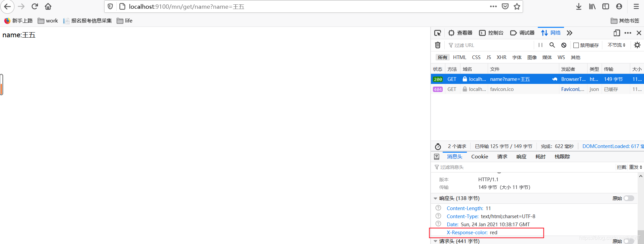Switch to the 调试器 tab

coord(522,33)
